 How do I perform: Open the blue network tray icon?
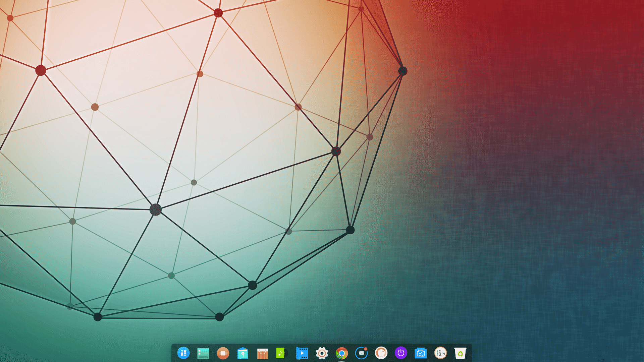point(421,353)
